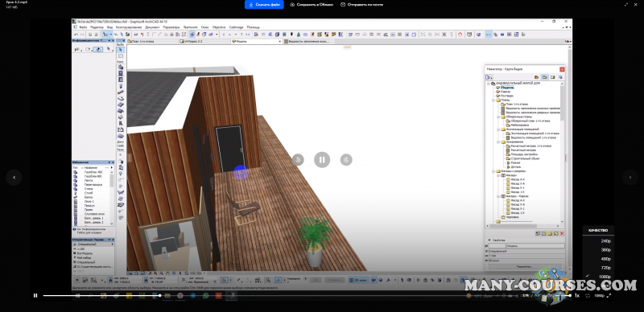This screenshot has width=644, height=312.
Task: Click the loop/repeat icon in player bar
Action: click(x=588, y=295)
